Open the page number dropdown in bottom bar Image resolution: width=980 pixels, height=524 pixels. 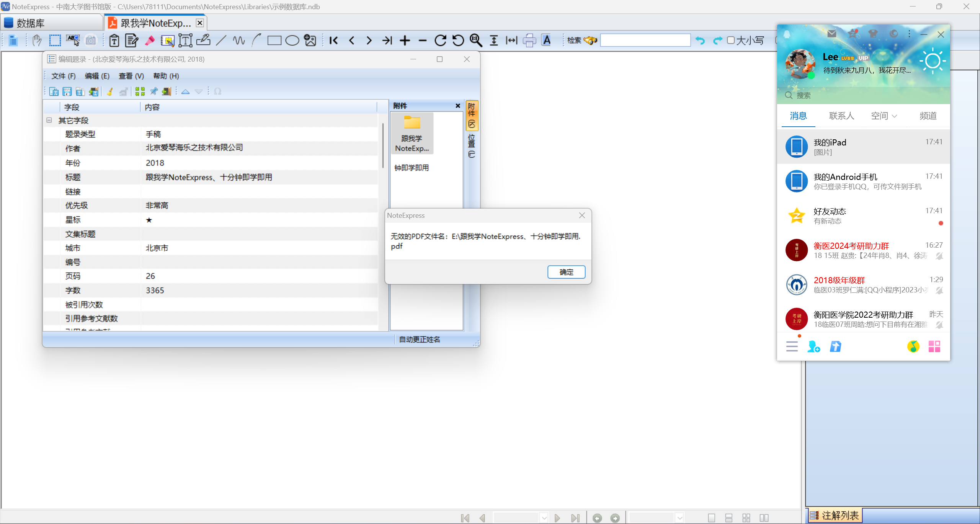tap(544, 518)
